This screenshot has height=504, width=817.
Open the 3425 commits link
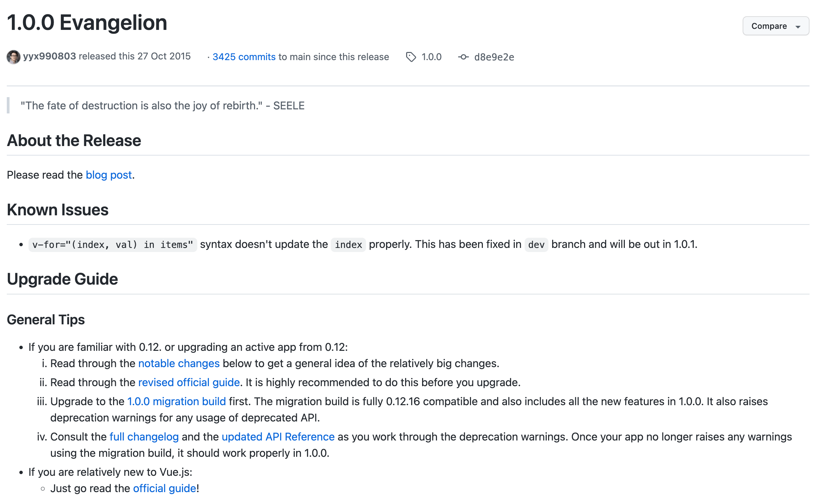click(244, 57)
